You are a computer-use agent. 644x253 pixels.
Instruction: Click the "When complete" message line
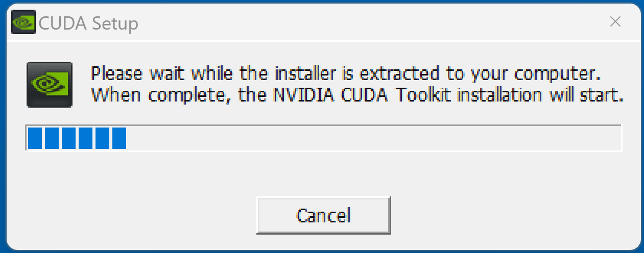(357, 95)
